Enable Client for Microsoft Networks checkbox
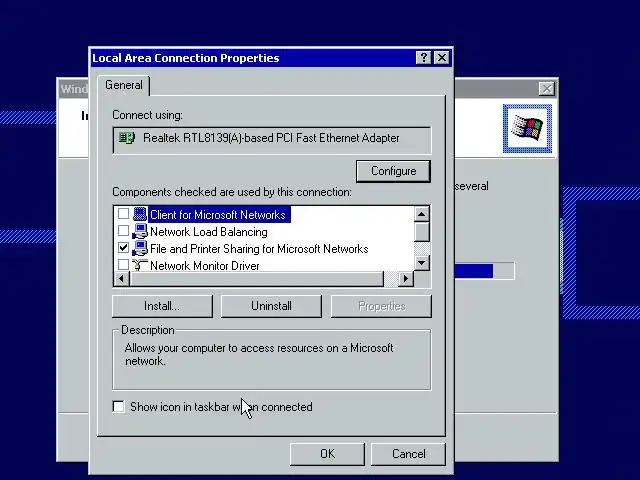The height and width of the screenshot is (480, 640). click(x=123, y=214)
